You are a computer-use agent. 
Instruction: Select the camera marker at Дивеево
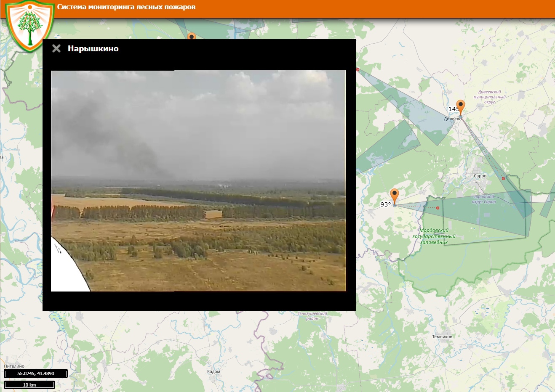461,106
